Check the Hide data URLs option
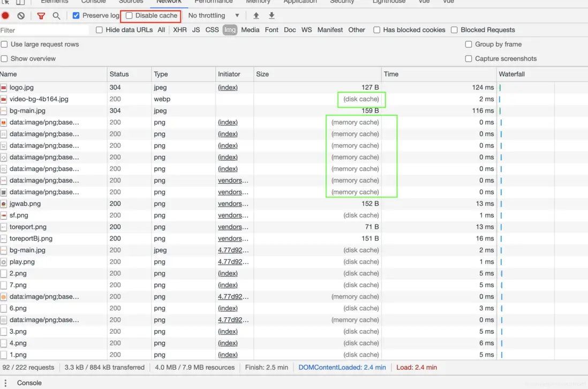 99,30
